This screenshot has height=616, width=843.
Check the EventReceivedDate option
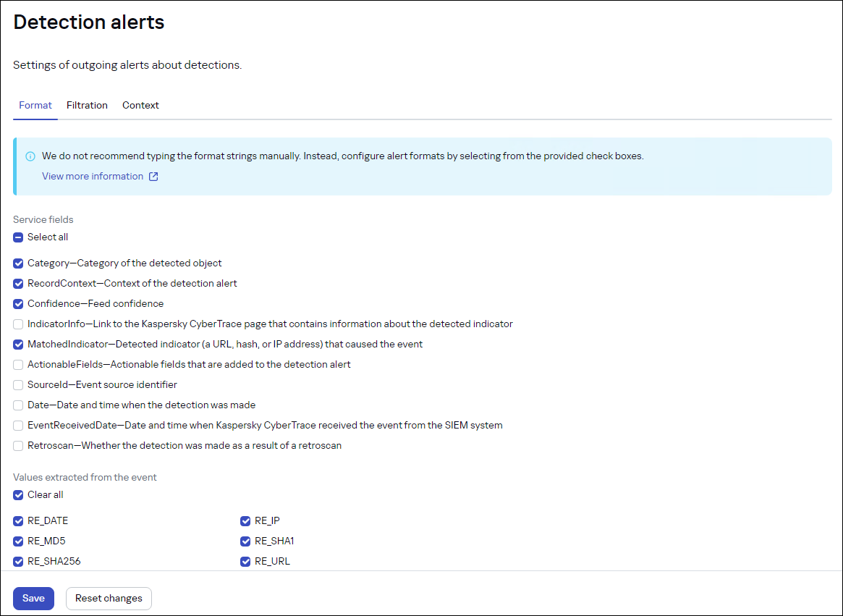pos(17,425)
